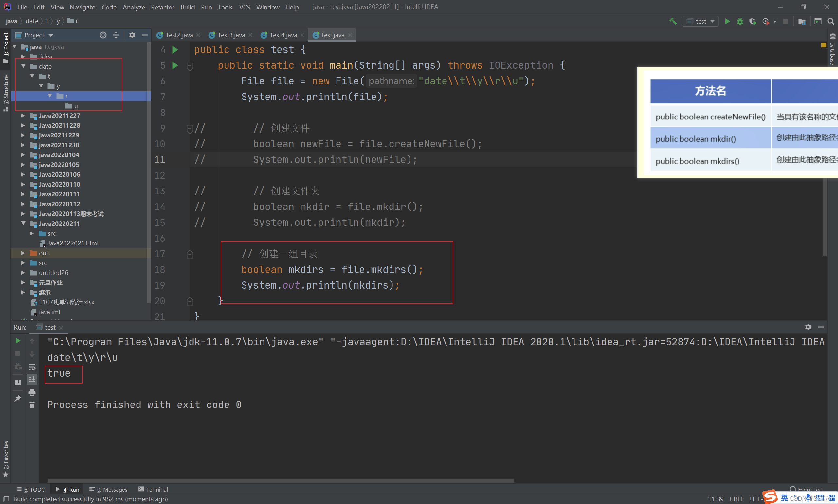Click the Restore layout icon in Run panel
Image resolution: width=838 pixels, height=504 pixels.
(x=18, y=382)
